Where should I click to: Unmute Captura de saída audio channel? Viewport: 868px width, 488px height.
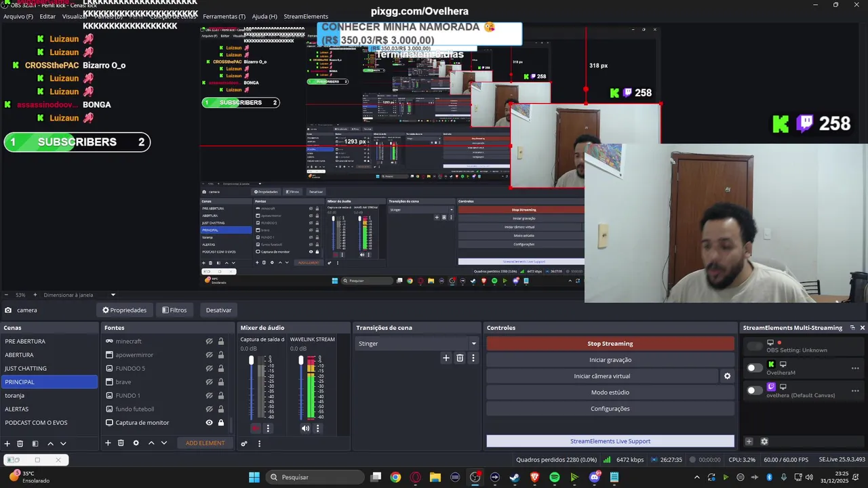point(256,428)
